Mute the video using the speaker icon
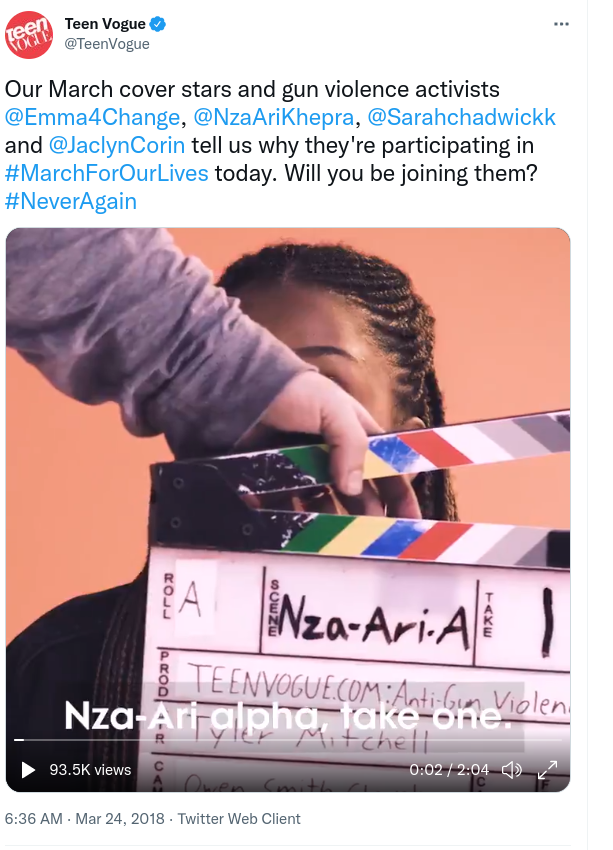Viewport: 613px width, 850px height. 511,770
